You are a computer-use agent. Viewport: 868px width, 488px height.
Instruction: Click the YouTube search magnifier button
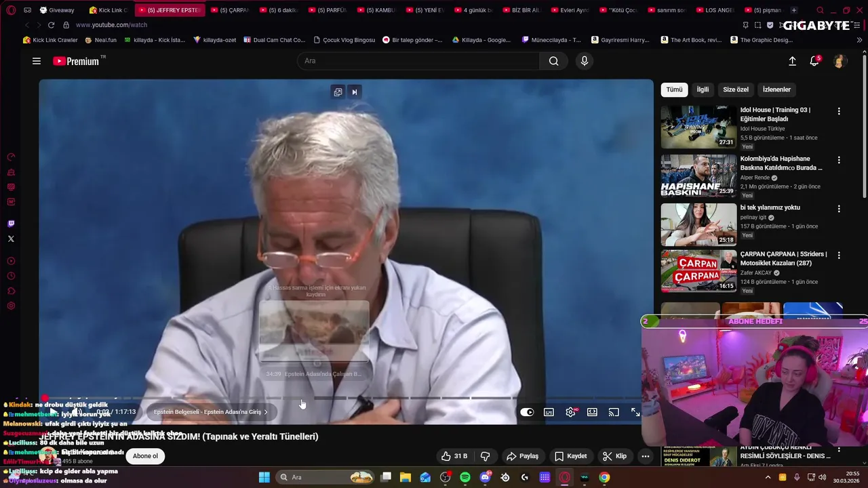[553, 61]
